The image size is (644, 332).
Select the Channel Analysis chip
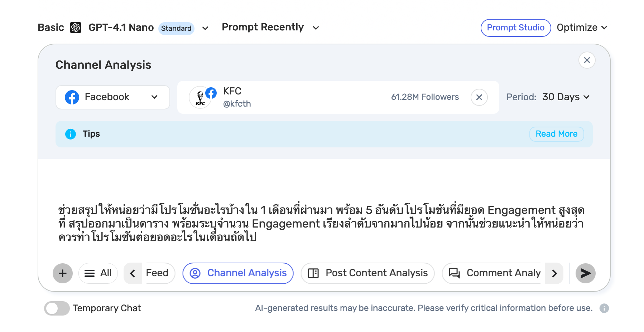(x=238, y=273)
